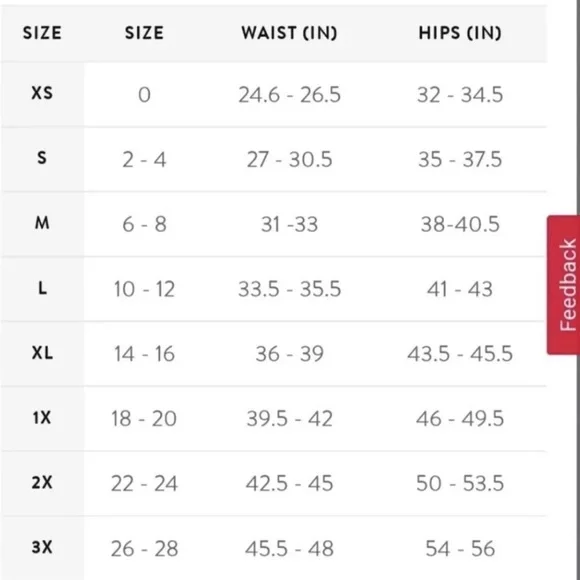Click the 3X size row label

point(42,547)
